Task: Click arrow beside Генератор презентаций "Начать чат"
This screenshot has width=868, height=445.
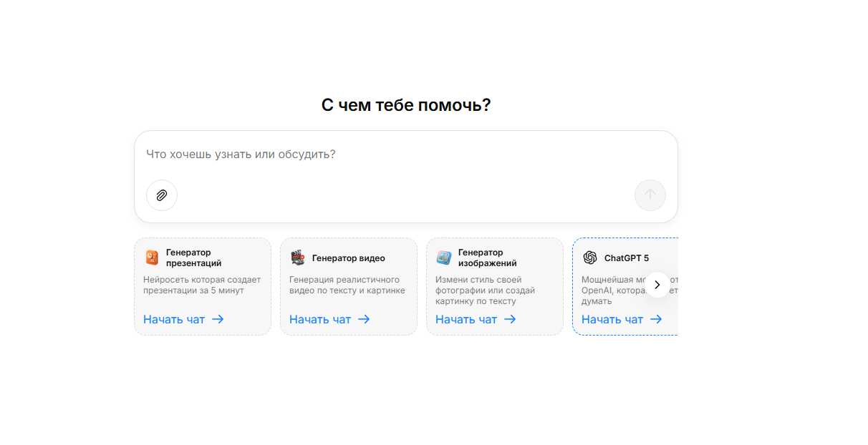Action: coord(218,319)
